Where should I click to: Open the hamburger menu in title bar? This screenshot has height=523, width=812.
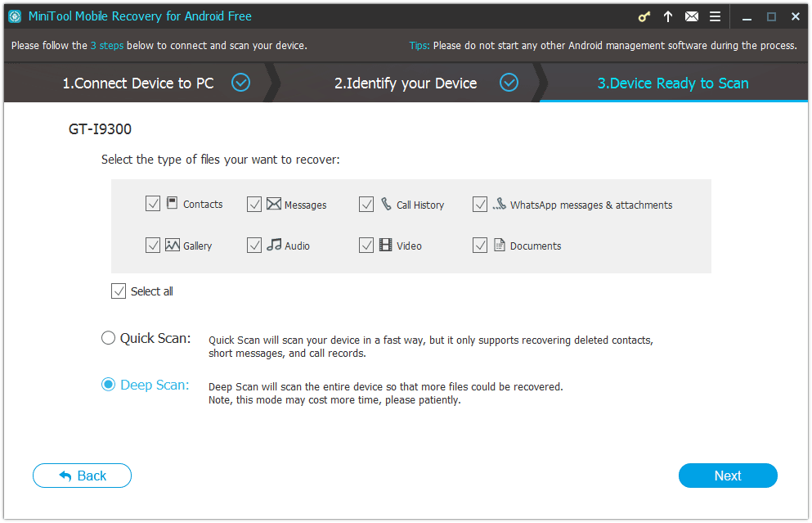click(715, 16)
